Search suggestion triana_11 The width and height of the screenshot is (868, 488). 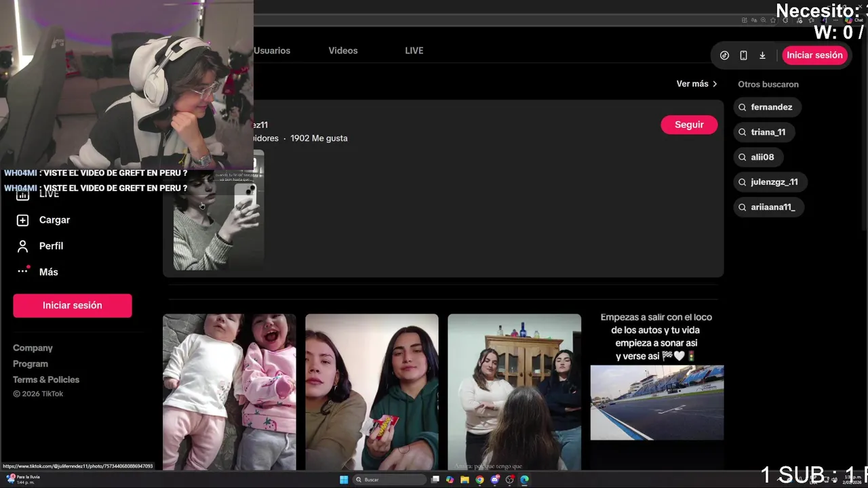764,132
